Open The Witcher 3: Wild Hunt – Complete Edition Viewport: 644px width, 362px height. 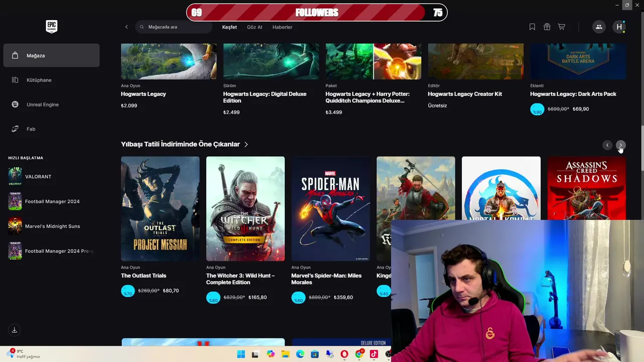point(240,279)
